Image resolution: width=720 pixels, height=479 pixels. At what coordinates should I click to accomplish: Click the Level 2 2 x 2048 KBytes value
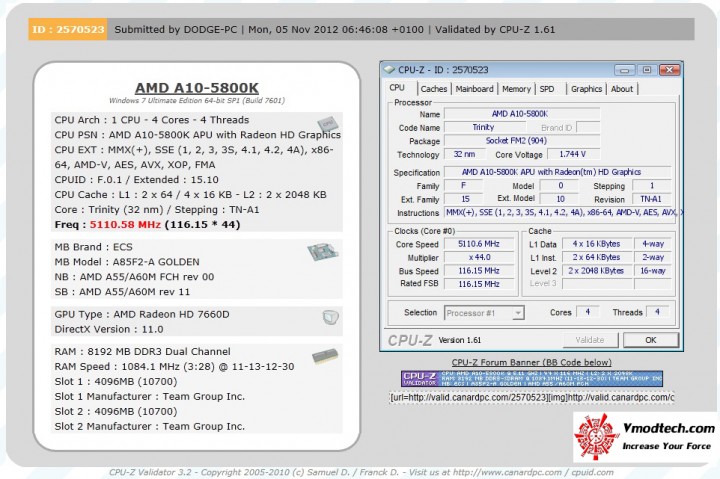pos(596,271)
